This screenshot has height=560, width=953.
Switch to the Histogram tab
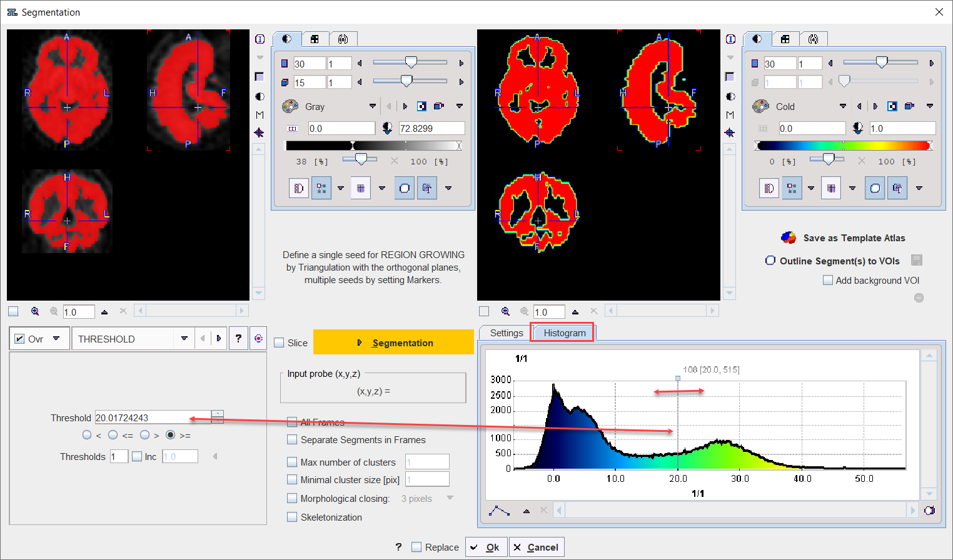(x=564, y=333)
